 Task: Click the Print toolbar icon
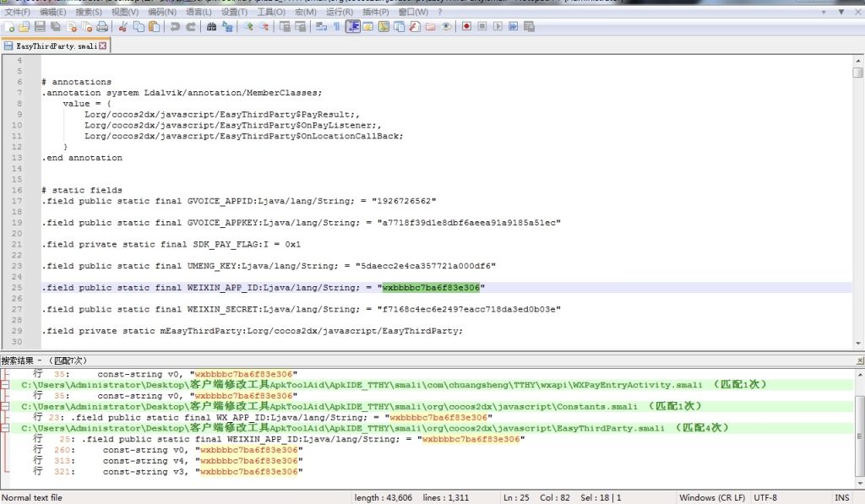tap(101, 27)
